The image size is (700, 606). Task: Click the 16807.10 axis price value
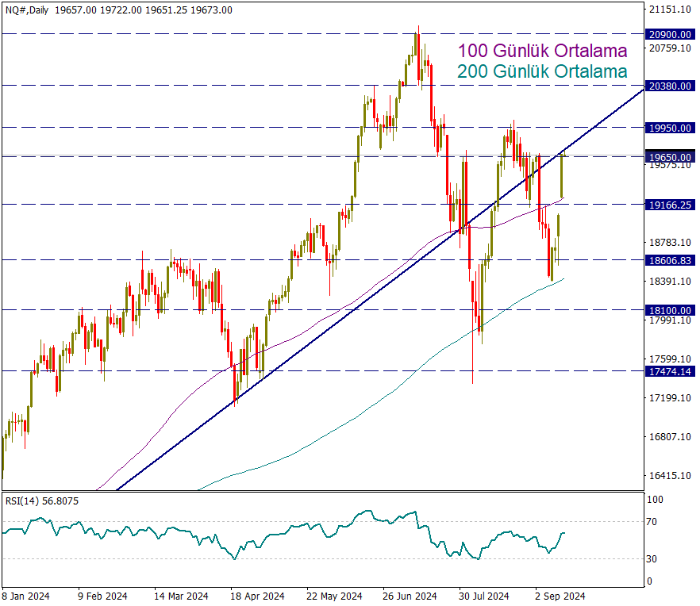pyautogui.click(x=670, y=436)
